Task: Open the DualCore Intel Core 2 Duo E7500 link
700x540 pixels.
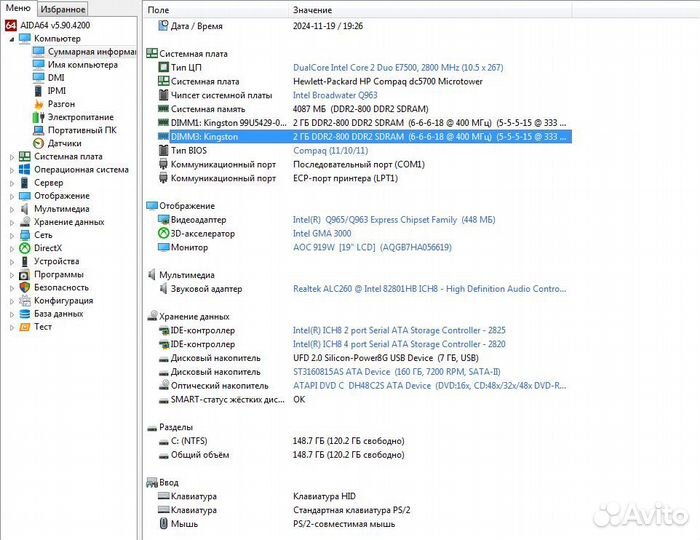Action: point(398,67)
